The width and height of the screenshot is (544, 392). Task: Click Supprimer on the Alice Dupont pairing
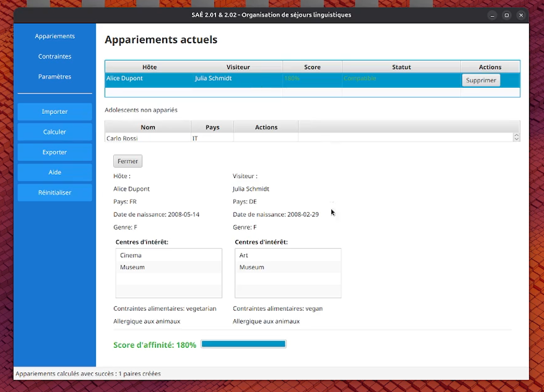pos(481,80)
